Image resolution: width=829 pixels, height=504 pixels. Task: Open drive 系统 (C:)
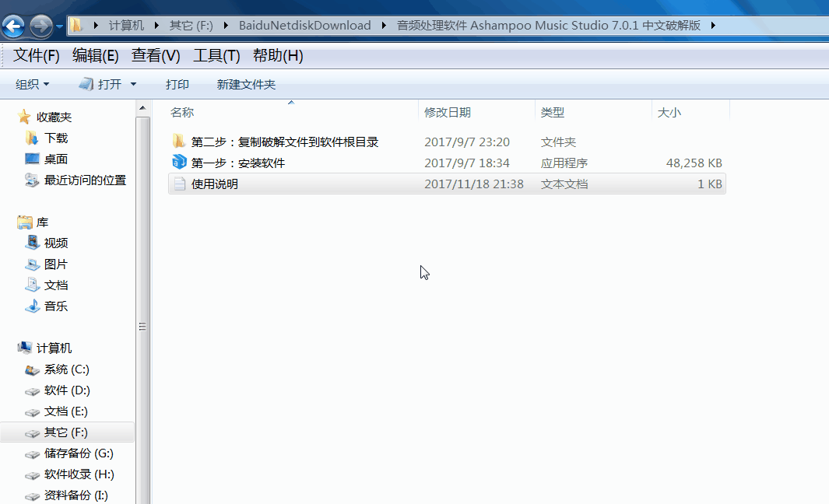tap(67, 369)
